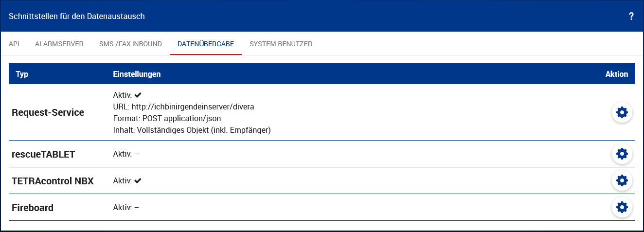Open Fireboard settings gear
The width and height of the screenshot is (644, 232).
pyautogui.click(x=622, y=207)
